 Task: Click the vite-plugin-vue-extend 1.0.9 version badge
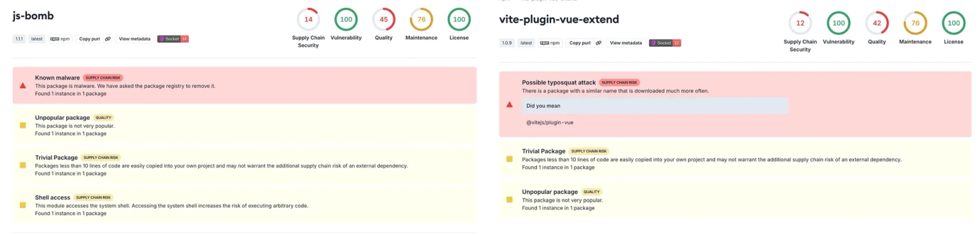(x=507, y=43)
